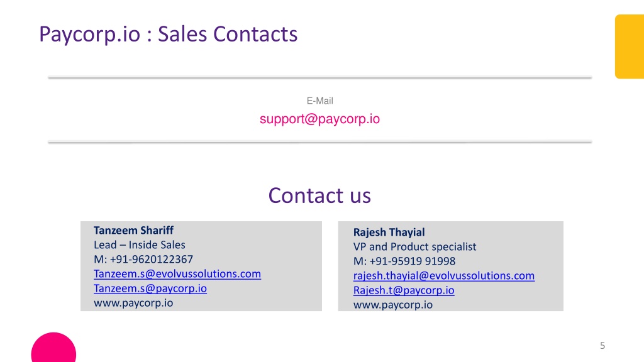Open the Rajesh.t@paycorp.io email link

[x=404, y=290]
